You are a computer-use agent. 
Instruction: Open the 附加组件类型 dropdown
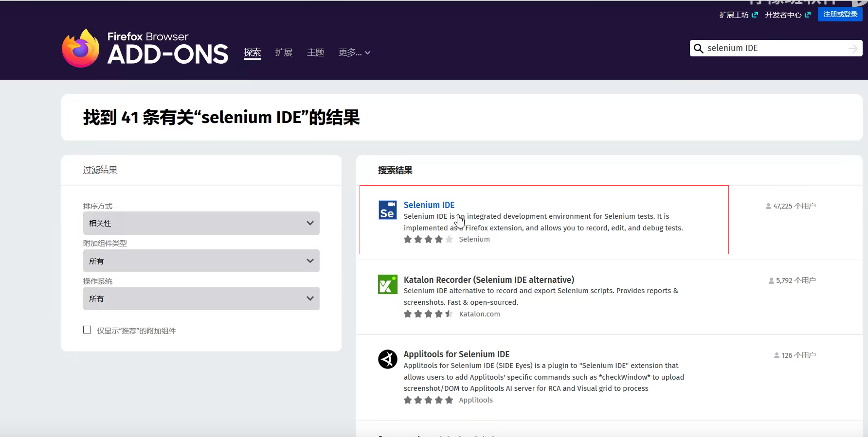[x=201, y=261]
